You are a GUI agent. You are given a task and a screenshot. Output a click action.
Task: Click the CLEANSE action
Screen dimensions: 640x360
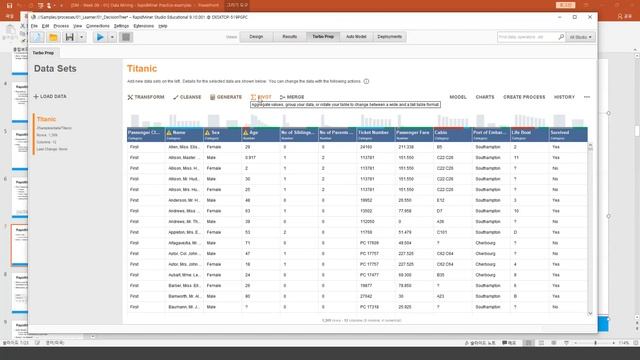click(187, 97)
